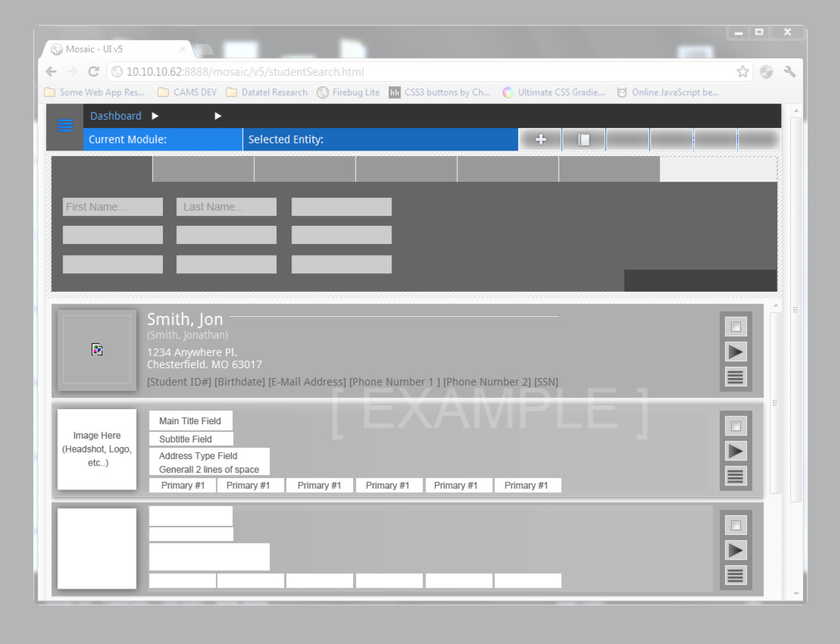840x644 pixels.
Task: Expand the arrow next to Dashboard
Action: point(155,116)
